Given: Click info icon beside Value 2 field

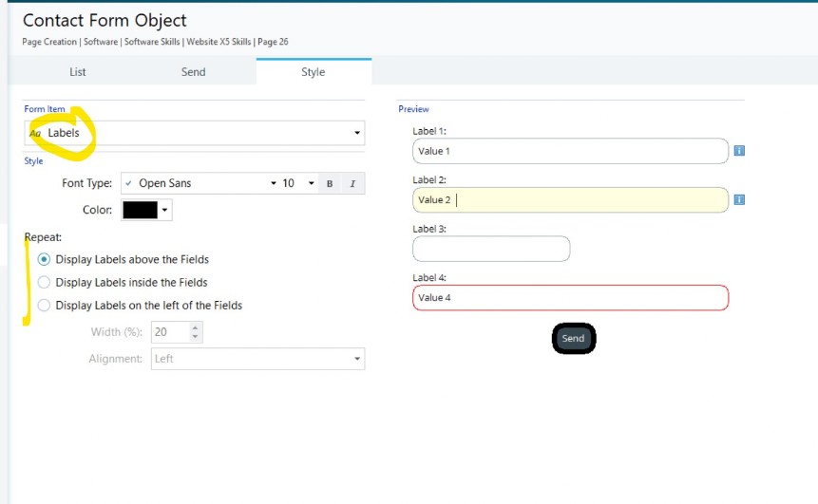Looking at the screenshot, I should [739, 199].
